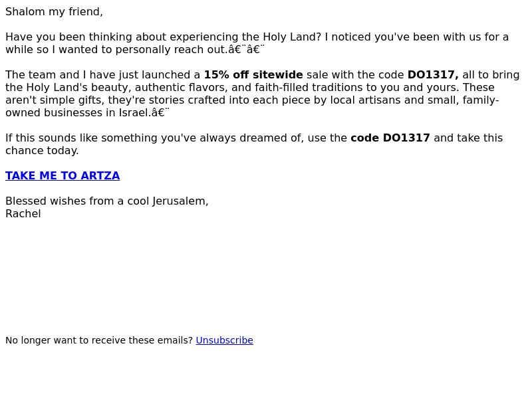Click 'personally reach out' text
The image size is (532, 402).
pyautogui.click(x=171, y=49)
